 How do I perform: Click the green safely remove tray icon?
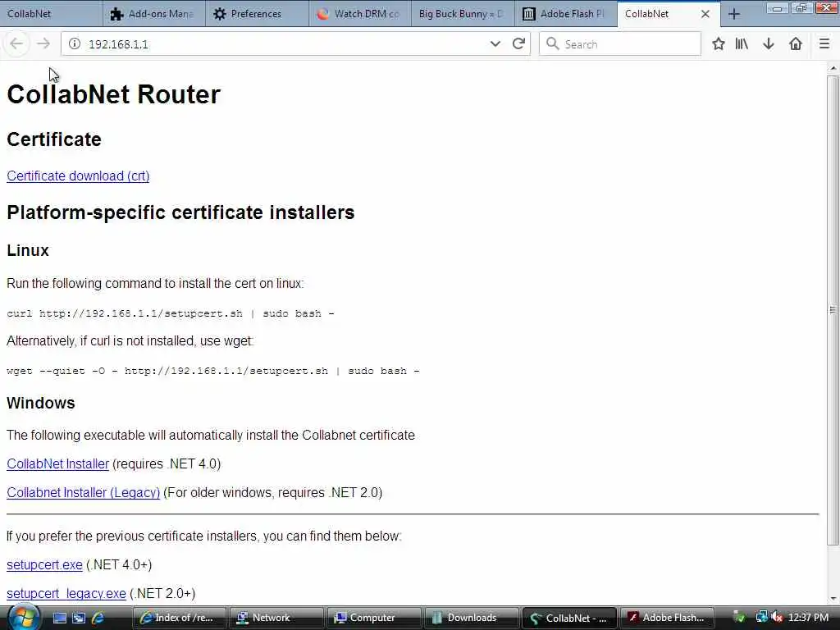click(739, 618)
